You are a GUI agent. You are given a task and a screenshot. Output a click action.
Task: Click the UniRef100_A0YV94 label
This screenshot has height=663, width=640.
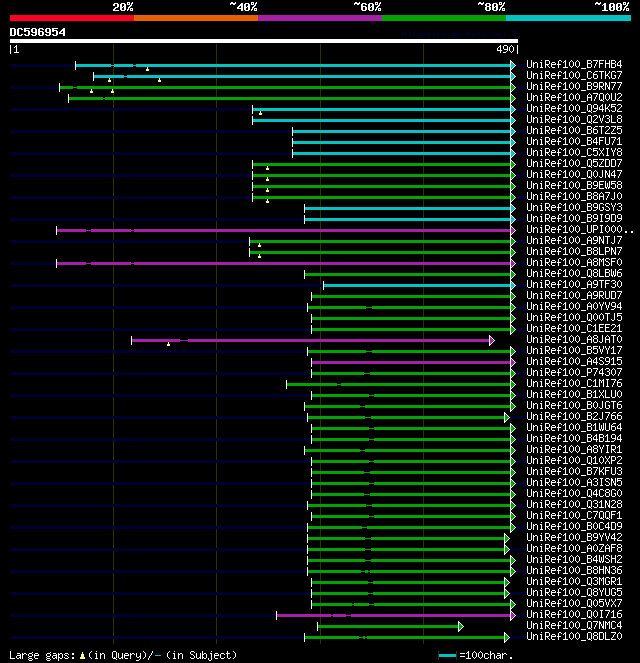click(x=574, y=306)
